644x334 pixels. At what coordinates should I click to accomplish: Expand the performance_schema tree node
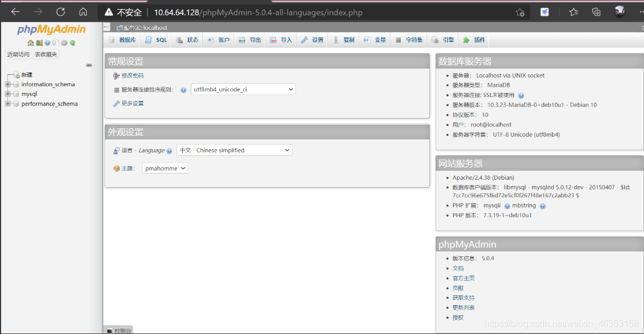tap(7, 104)
